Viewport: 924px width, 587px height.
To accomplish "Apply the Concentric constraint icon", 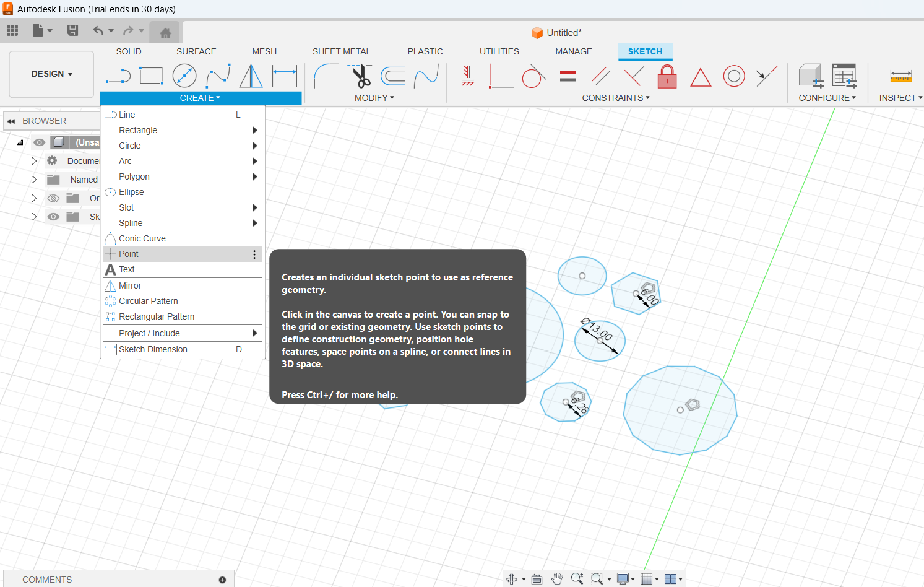I will click(x=734, y=76).
